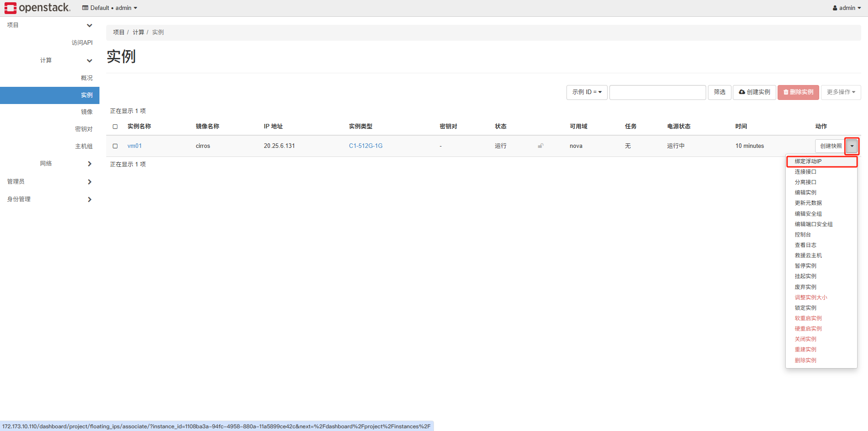
Task: Click the 镜像名称 column header
Action: pos(208,127)
